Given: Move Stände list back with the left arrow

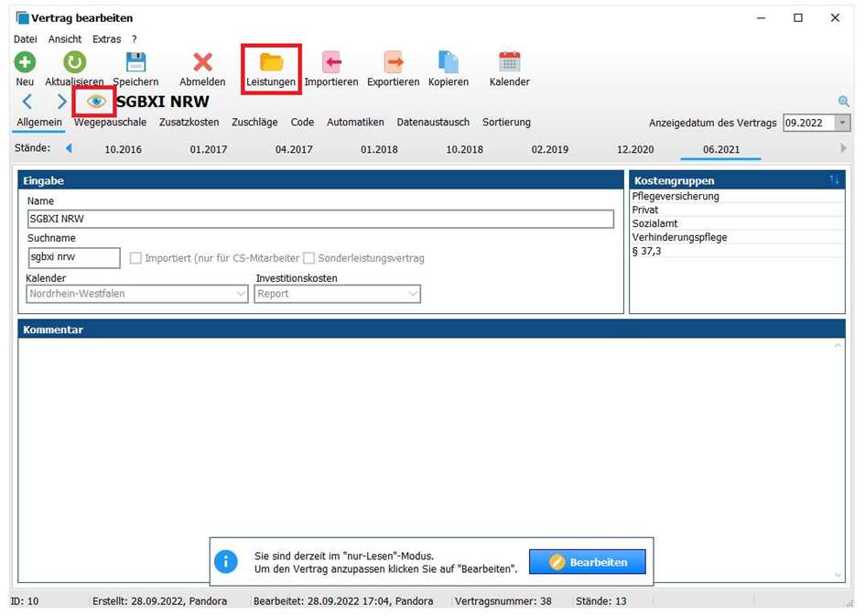Looking at the screenshot, I should point(69,148).
